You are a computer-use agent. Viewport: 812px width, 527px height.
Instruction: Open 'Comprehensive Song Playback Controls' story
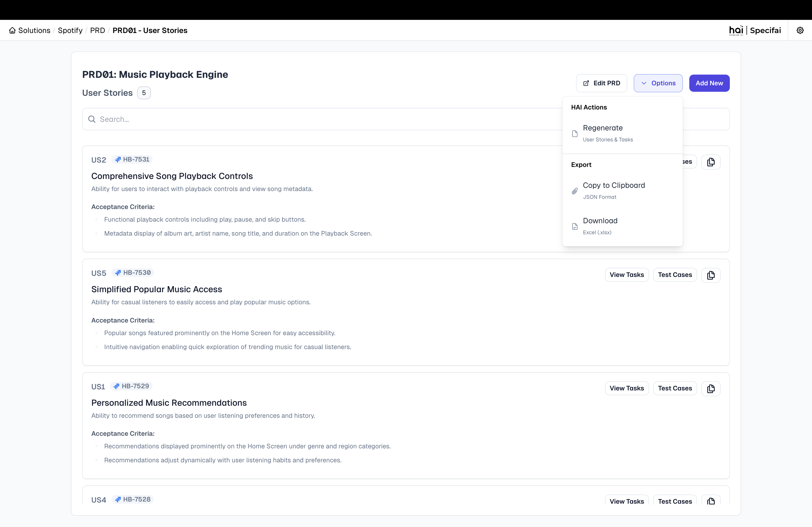pos(172,176)
